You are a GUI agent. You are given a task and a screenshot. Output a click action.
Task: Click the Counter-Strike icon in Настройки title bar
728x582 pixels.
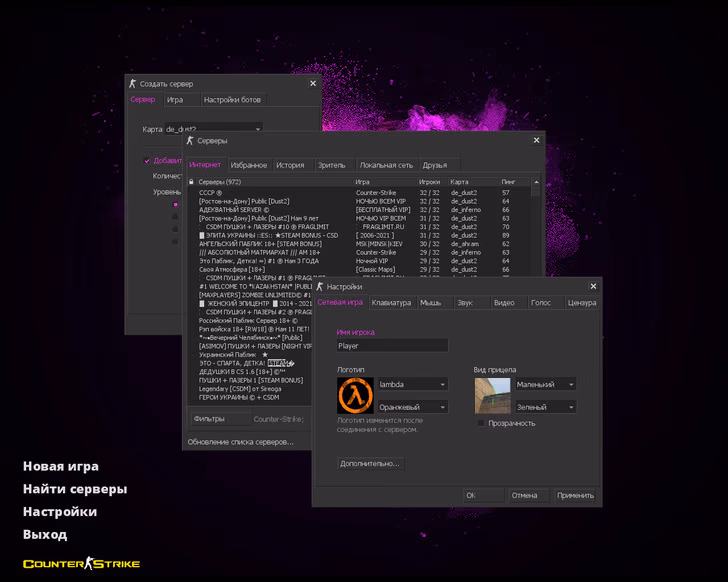321,286
